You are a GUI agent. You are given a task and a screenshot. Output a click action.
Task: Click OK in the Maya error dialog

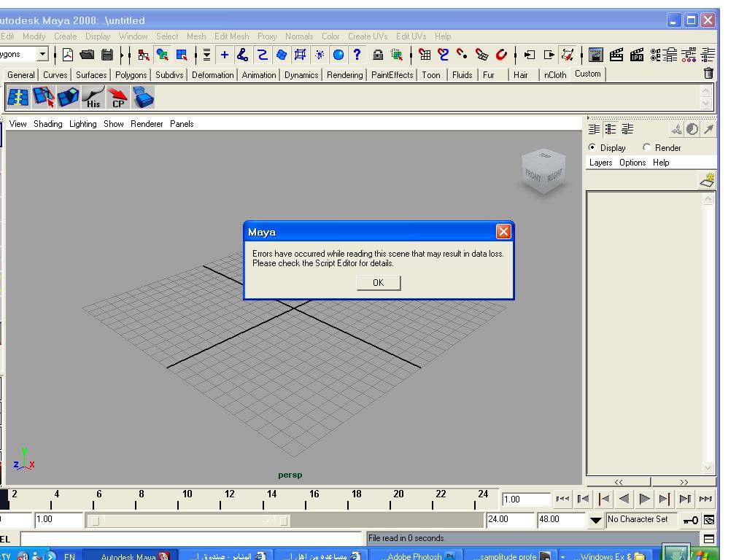click(x=379, y=283)
